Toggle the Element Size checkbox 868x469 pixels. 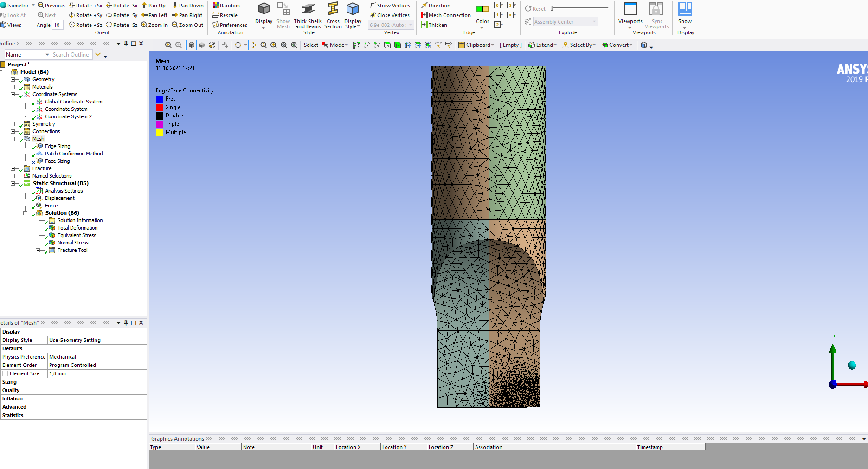(x=5, y=373)
